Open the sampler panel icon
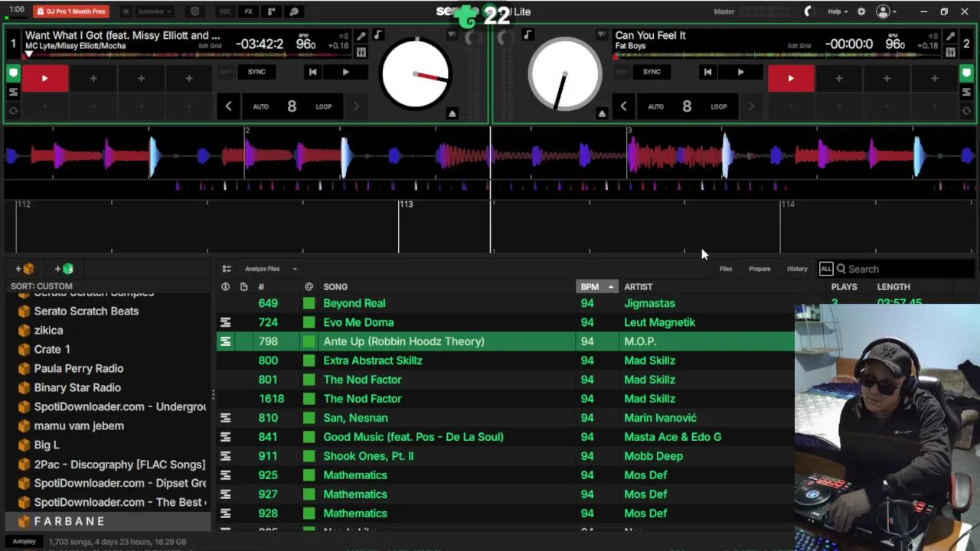 pyautogui.click(x=271, y=11)
